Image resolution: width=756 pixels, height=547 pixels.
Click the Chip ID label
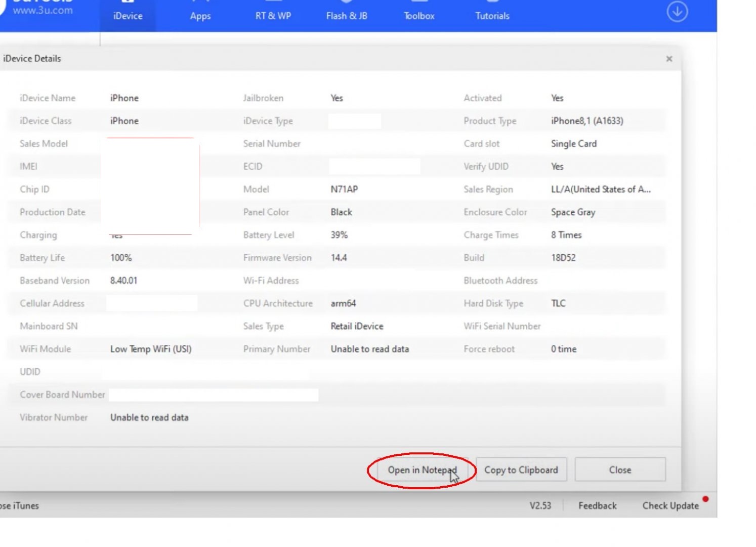[x=34, y=189]
